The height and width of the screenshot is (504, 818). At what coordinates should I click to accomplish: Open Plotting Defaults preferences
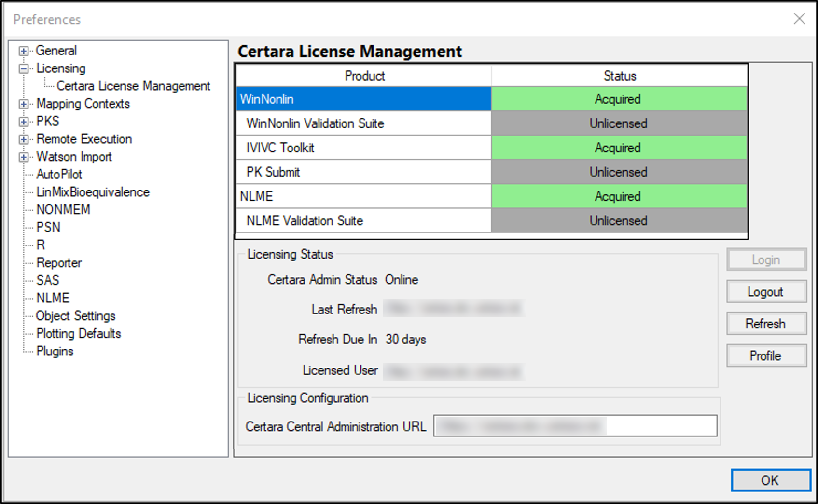pos(78,333)
